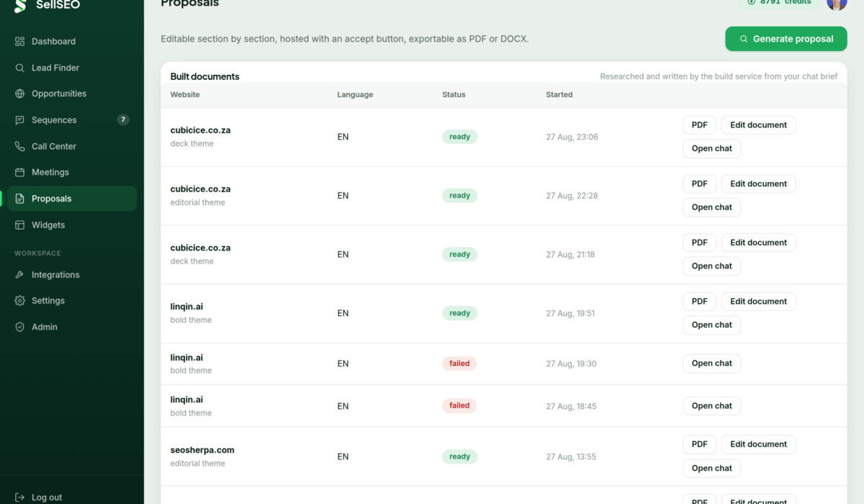Click the Proposals document icon
The image size is (864, 504).
(20, 199)
